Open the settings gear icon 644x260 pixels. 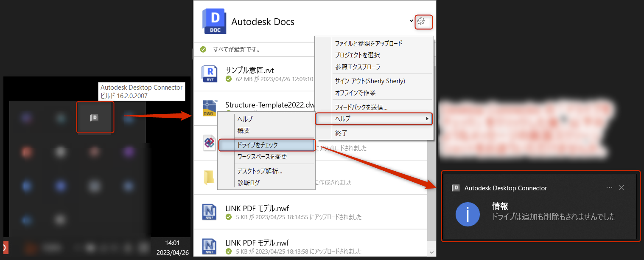[423, 21]
